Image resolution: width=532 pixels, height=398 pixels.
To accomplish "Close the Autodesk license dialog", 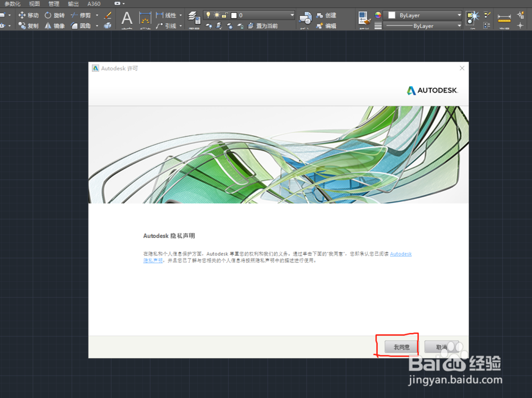I will coord(462,68).
